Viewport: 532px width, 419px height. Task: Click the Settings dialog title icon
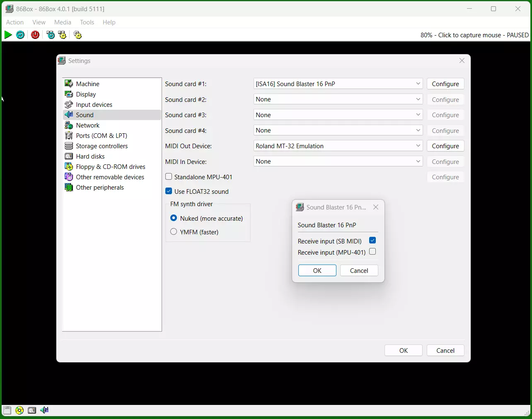(x=62, y=60)
